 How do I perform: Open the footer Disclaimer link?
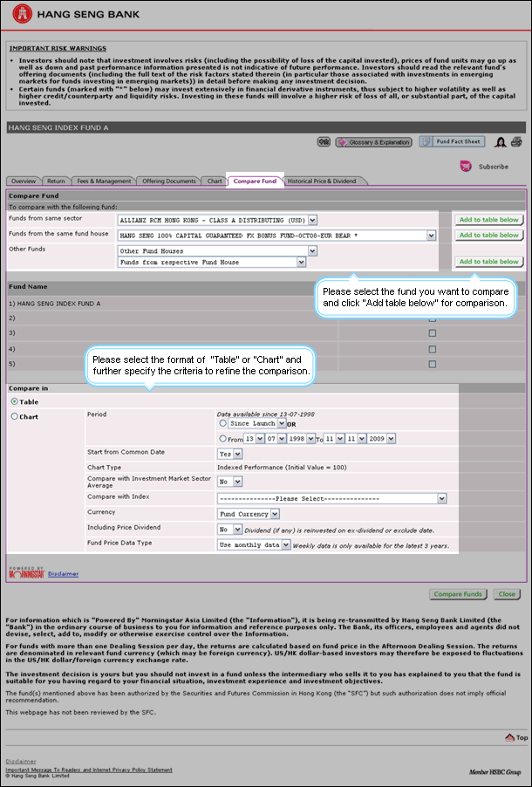click(x=21, y=762)
